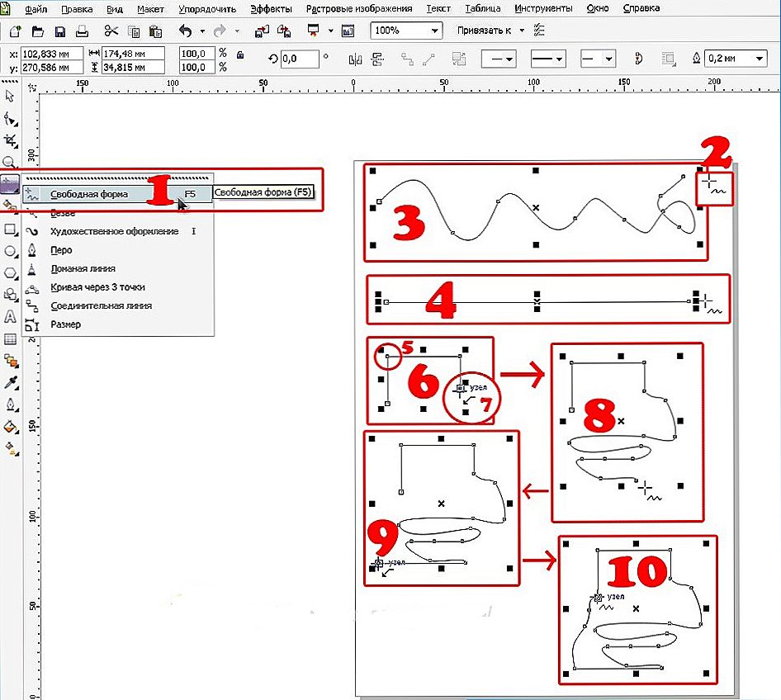The image size is (781, 700).
Task: Click the Paste clipboard icon
Action: [x=156, y=32]
